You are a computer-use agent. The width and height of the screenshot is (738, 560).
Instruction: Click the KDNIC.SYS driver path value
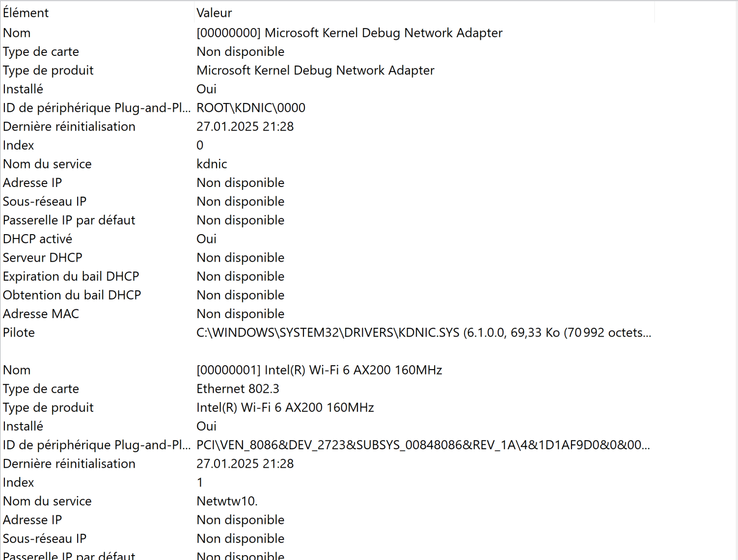click(423, 333)
